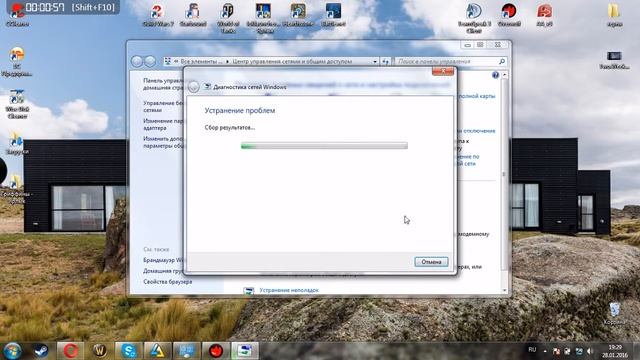Click the Поиск в панели управления field

[446, 62]
